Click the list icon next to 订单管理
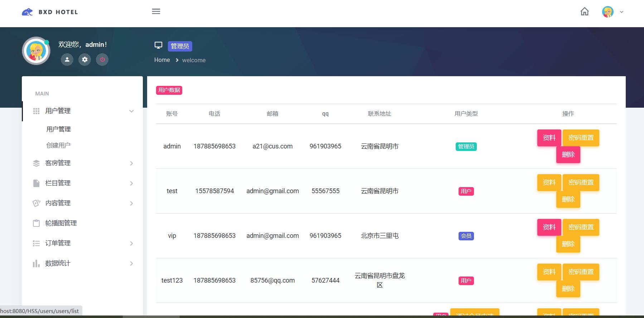 (x=36, y=244)
